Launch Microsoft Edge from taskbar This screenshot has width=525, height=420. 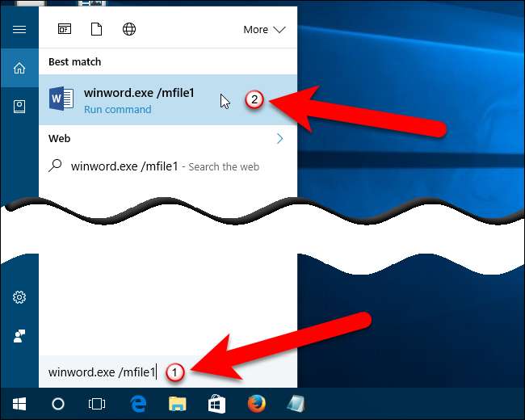click(138, 404)
